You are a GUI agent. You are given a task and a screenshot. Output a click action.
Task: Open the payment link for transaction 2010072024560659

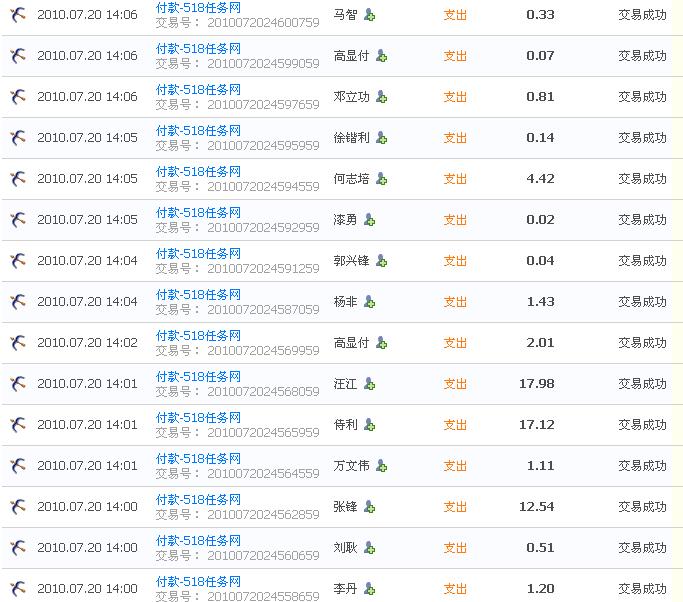tap(198, 541)
